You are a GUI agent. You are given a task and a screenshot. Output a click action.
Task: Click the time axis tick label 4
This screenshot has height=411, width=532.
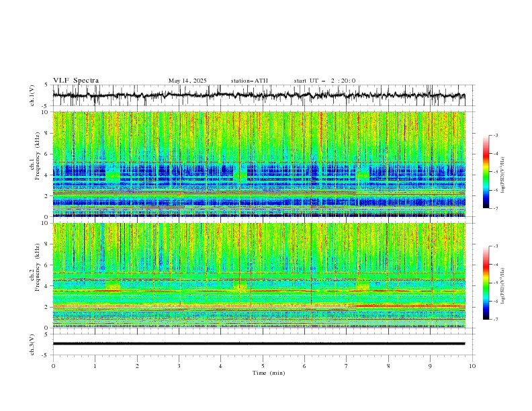[x=220, y=366]
